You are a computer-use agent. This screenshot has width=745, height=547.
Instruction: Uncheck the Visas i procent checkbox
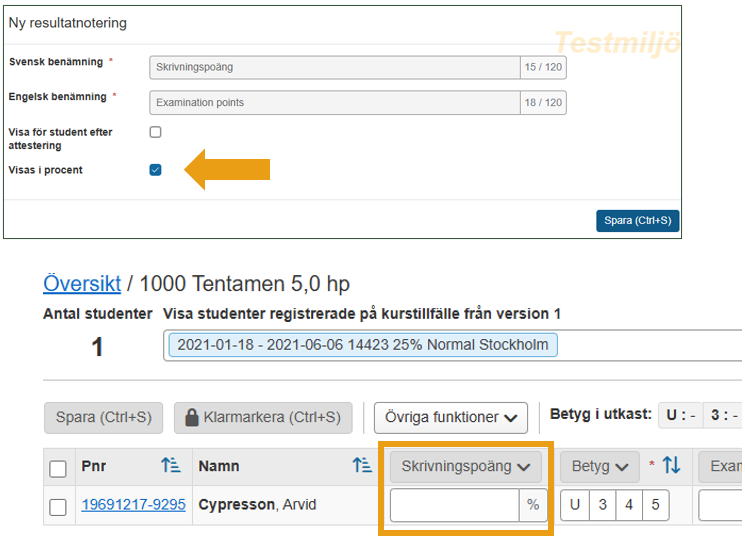[155, 170]
